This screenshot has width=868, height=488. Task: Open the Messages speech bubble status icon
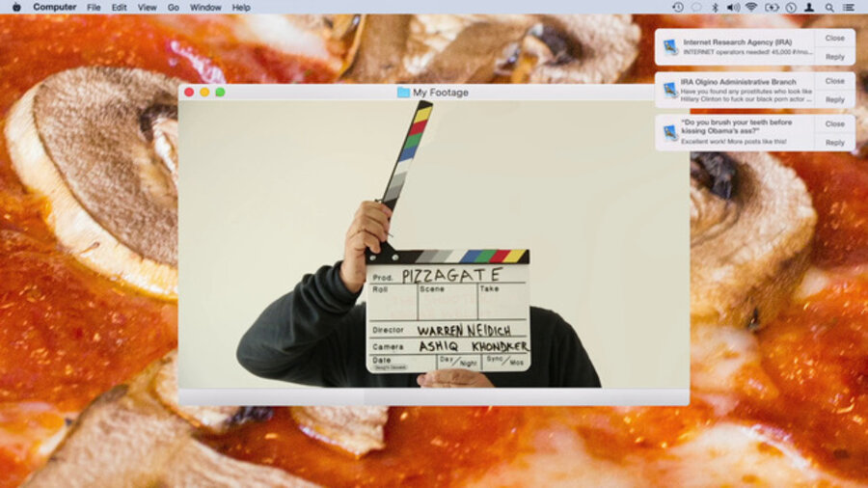pos(696,7)
